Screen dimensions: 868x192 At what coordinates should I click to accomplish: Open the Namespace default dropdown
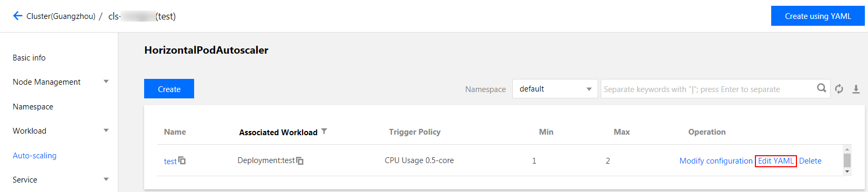click(x=555, y=89)
